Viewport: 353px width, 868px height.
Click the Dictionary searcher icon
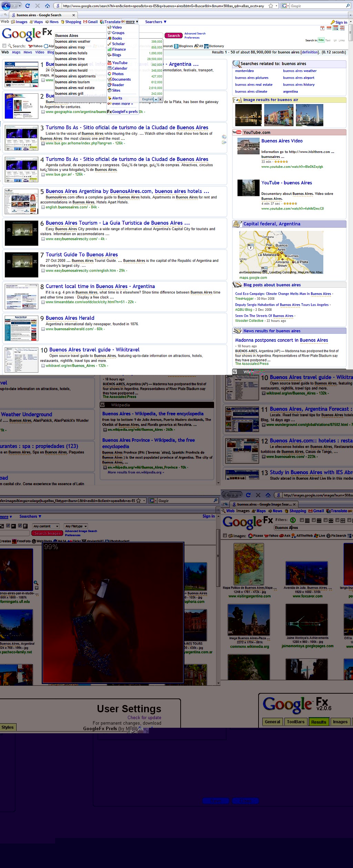coord(206,46)
